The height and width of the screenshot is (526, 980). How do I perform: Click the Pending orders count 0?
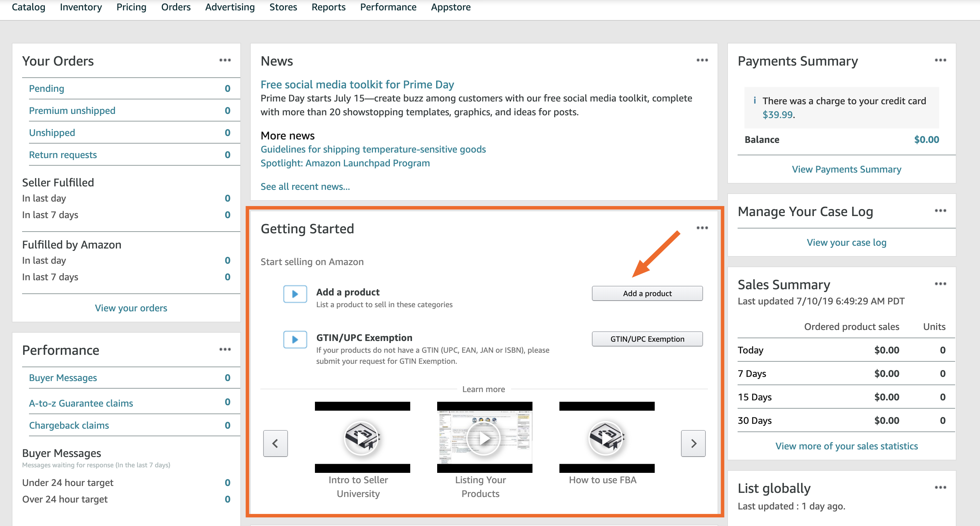(x=227, y=89)
